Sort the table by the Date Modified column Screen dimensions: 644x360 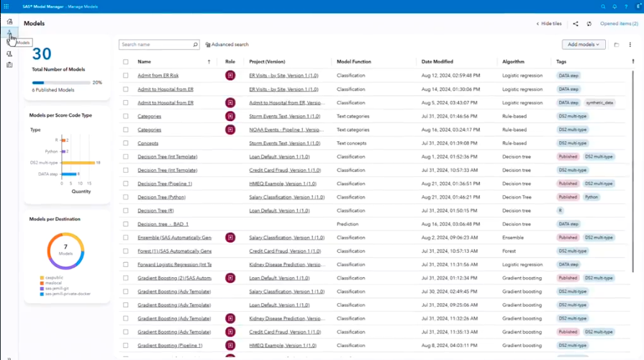437,62
